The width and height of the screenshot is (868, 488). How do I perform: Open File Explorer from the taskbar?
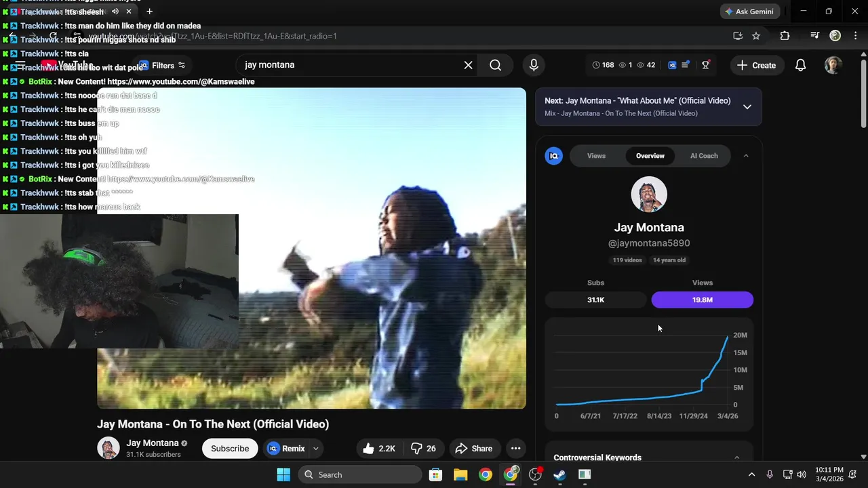point(460,474)
